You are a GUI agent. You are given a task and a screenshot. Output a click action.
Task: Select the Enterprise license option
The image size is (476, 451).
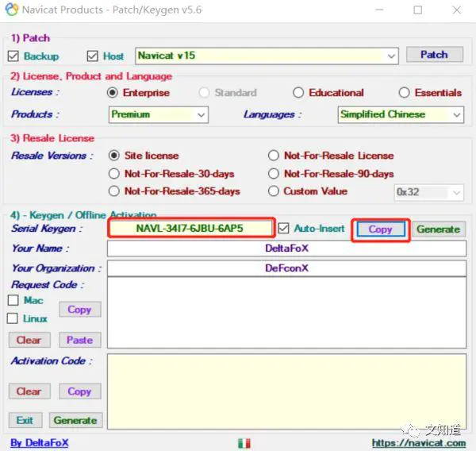(x=113, y=92)
